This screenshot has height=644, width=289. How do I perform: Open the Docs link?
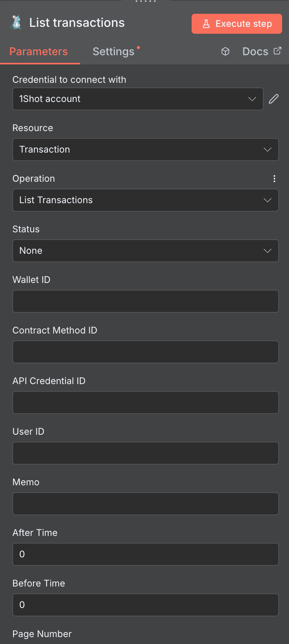255,51
